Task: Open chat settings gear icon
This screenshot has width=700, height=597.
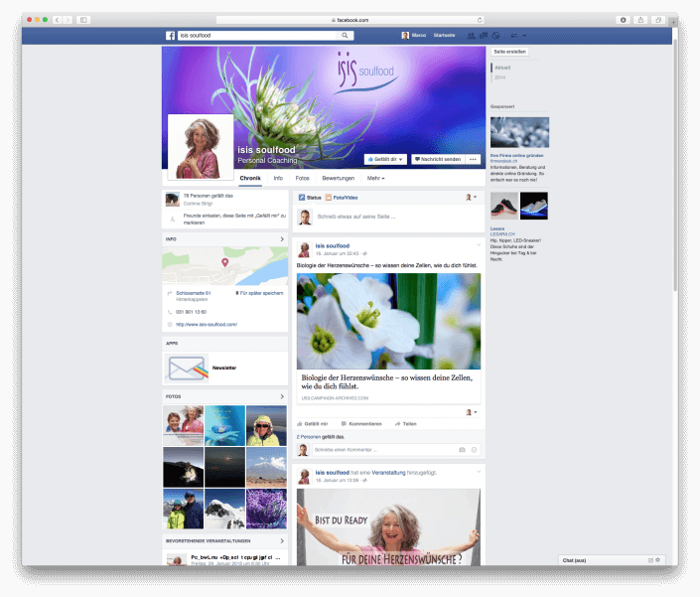Action: coord(657,560)
